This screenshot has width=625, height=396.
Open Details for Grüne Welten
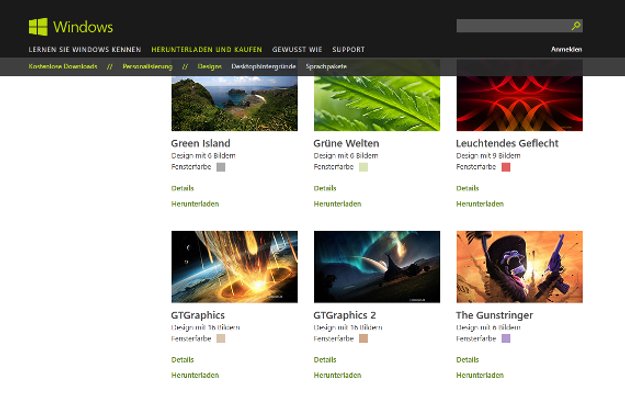click(325, 188)
